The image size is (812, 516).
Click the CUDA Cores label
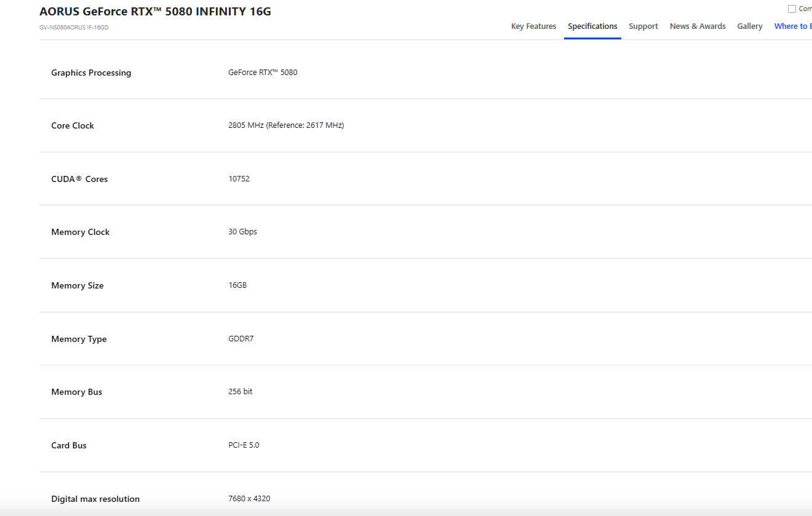(79, 179)
